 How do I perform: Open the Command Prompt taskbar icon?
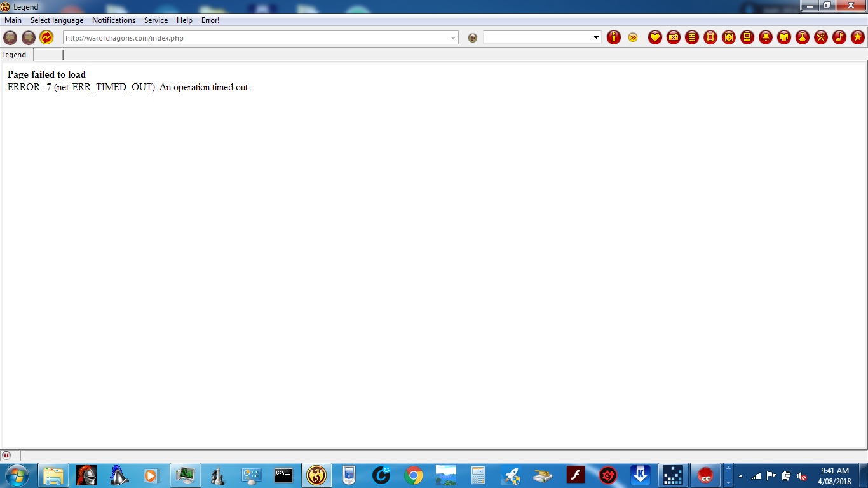pos(283,475)
